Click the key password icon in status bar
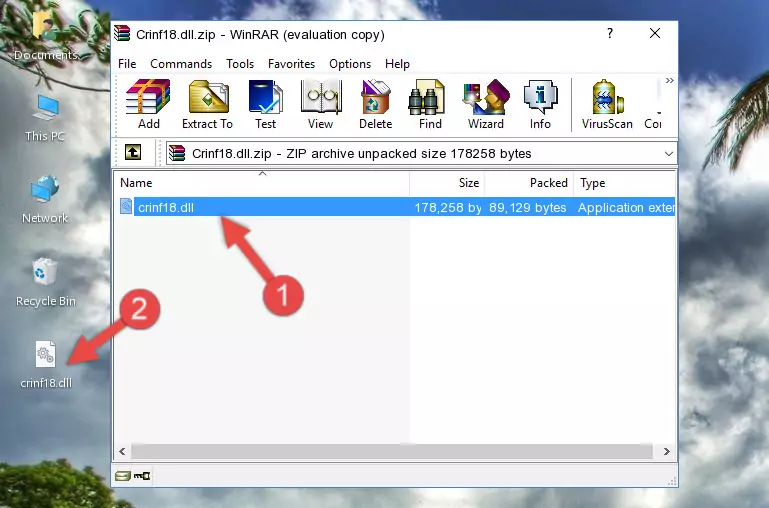The width and height of the screenshot is (769, 508). pos(142,476)
